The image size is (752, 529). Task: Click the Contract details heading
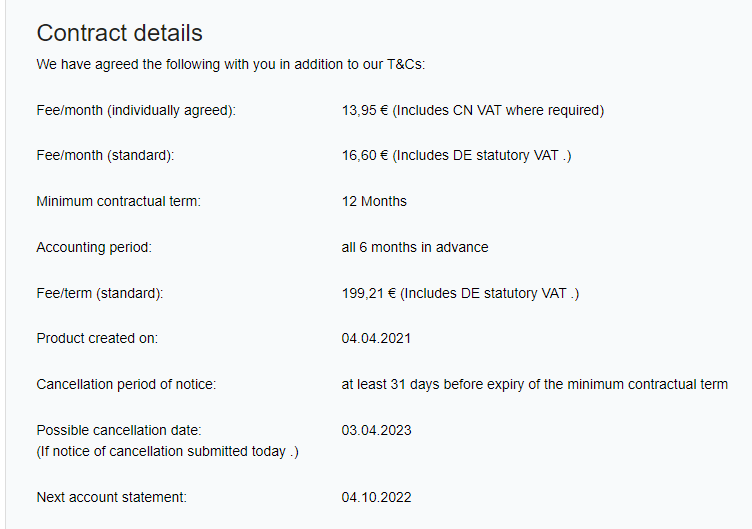coord(119,33)
